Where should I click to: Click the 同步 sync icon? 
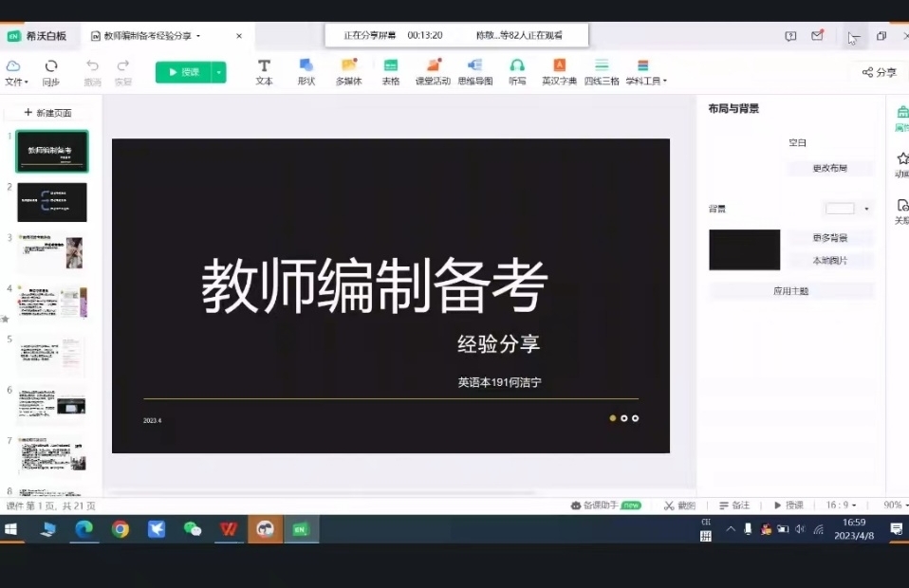[51, 71]
